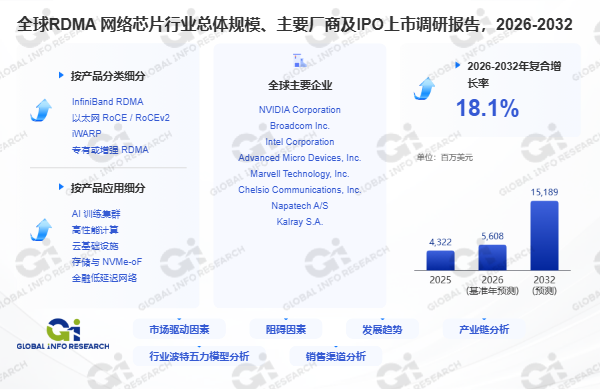Click the 18.1% growth rate figure
The height and width of the screenshot is (390, 600).
point(488,108)
